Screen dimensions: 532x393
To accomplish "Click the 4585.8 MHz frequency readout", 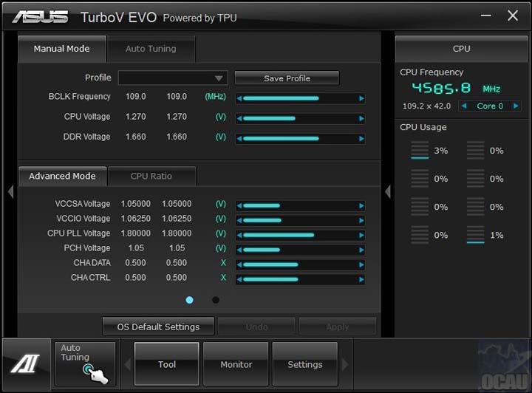I will point(456,89).
